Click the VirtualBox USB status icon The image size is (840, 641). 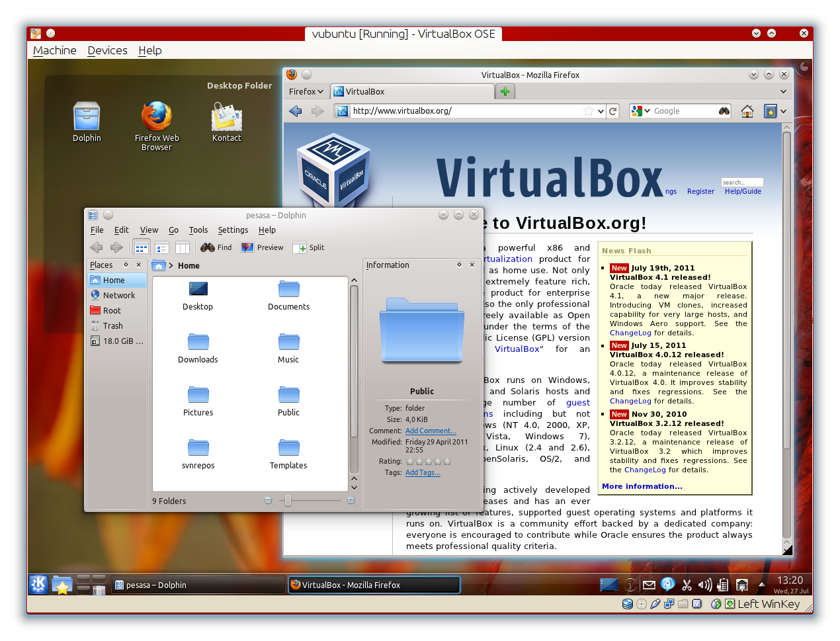[655, 604]
